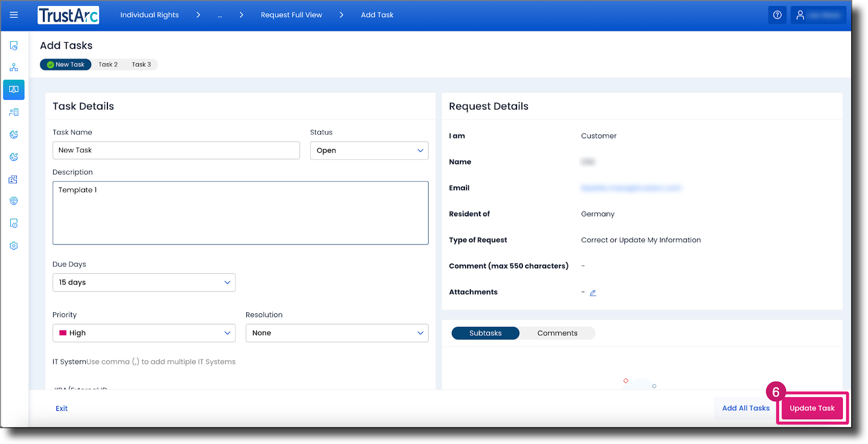This screenshot has width=868, height=444.
Task: Click the breadcrumb chevron after Individual Rights
Action: [x=198, y=15]
